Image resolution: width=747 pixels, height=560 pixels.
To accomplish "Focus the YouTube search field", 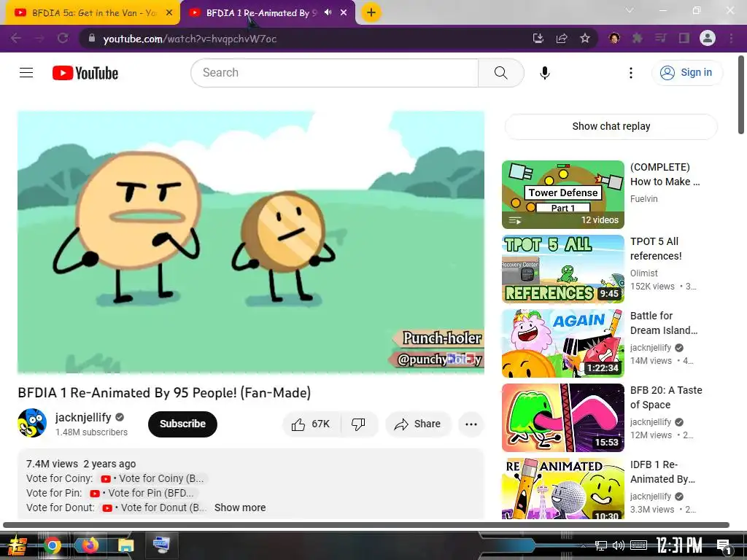I will coord(334,73).
